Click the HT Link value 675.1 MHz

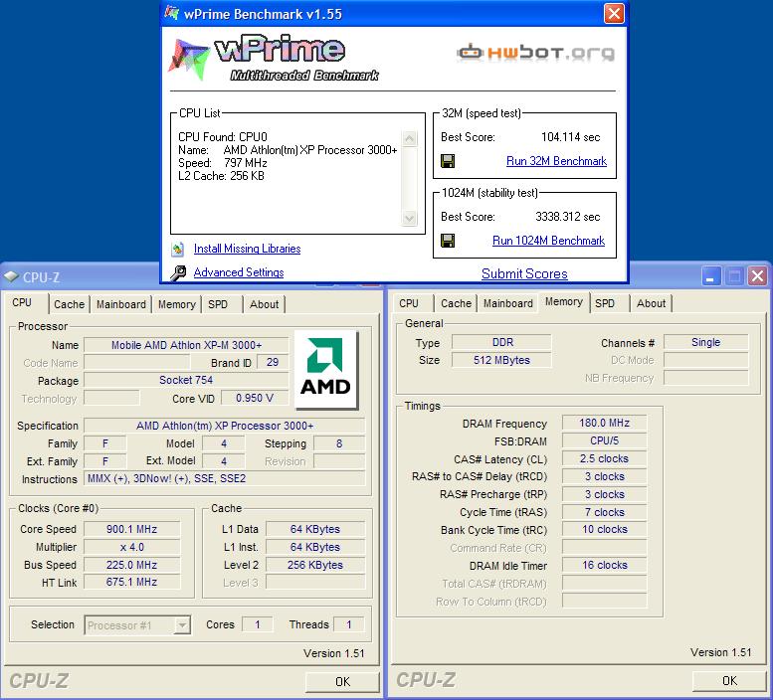[x=132, y=583]
